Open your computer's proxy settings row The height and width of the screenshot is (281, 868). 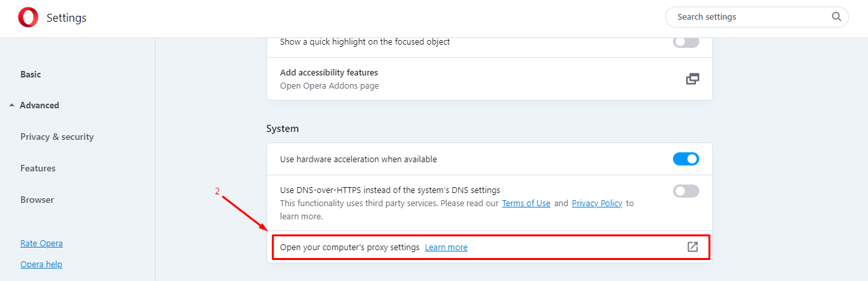pos(490,248)
